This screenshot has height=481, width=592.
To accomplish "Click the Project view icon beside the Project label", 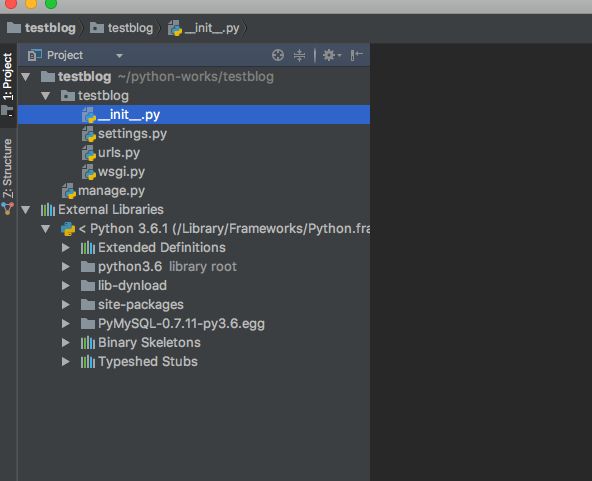I will click(35, 56).
